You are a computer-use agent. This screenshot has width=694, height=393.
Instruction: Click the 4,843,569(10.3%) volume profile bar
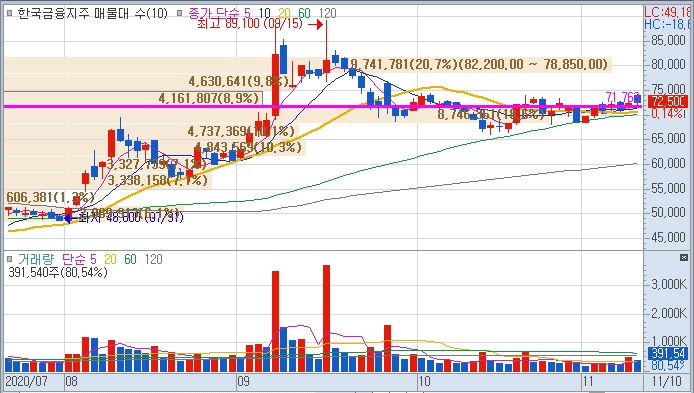[x=155, y=147]
